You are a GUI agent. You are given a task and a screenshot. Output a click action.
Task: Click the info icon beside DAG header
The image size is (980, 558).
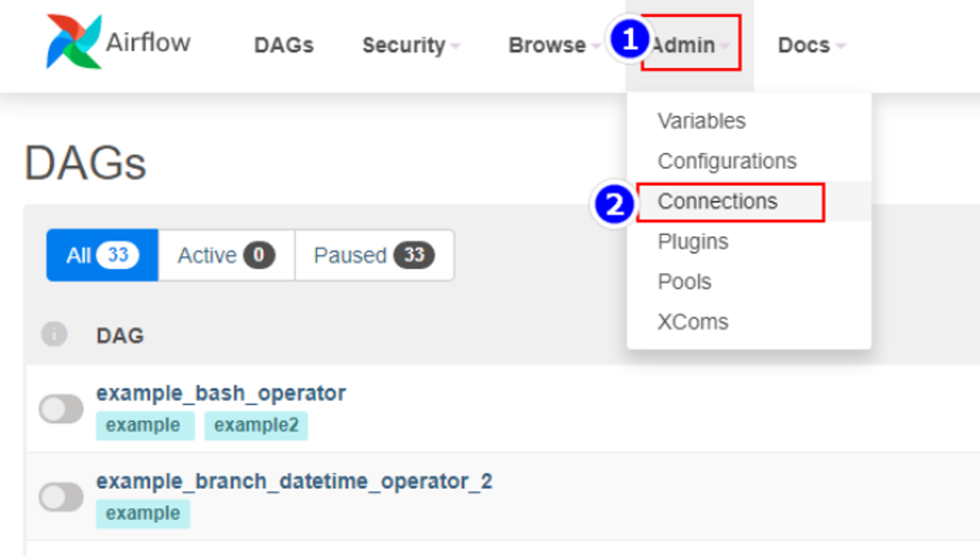click(x=54, y=335)
